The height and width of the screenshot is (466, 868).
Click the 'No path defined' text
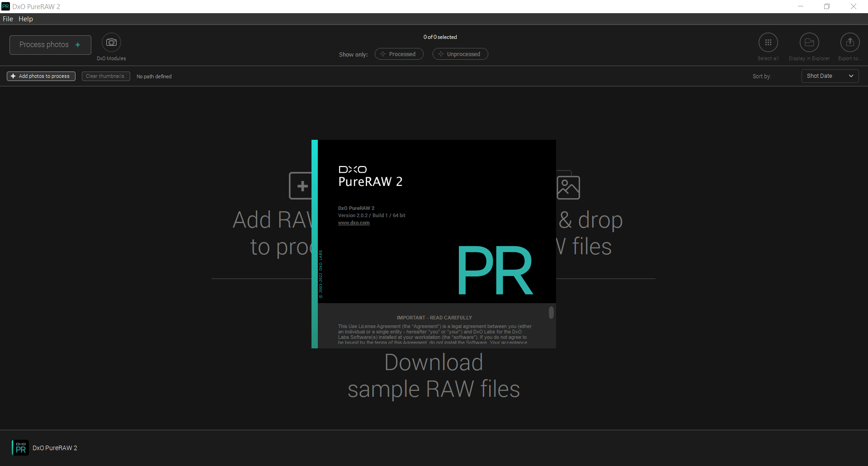(154, 76)
